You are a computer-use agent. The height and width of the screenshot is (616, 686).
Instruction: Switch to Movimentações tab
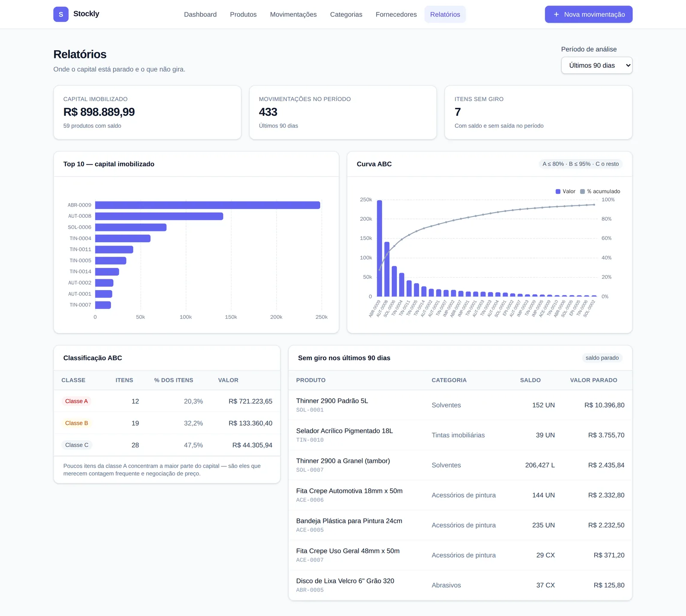tap(293, 15)
